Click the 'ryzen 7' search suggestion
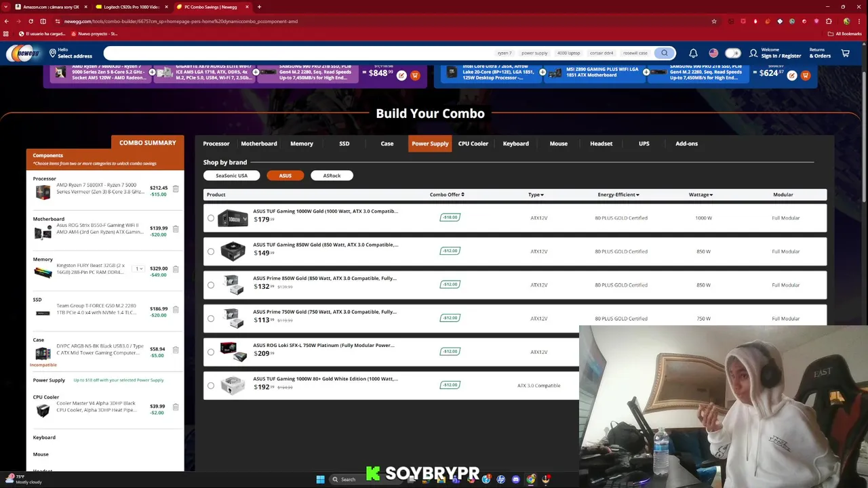Image resolution: width=868 pixels, height=488 pixels. pyautogui.click(x=505, y=53)
